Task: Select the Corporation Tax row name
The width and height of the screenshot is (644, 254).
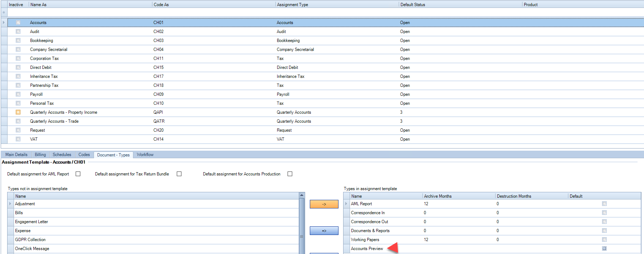Action: pos(44,58)
